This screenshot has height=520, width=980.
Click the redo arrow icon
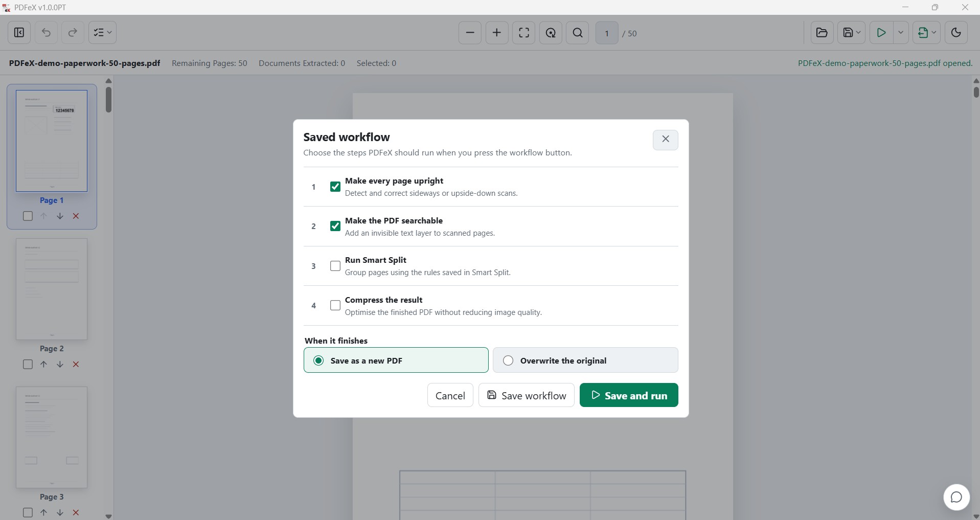[73, 33]
